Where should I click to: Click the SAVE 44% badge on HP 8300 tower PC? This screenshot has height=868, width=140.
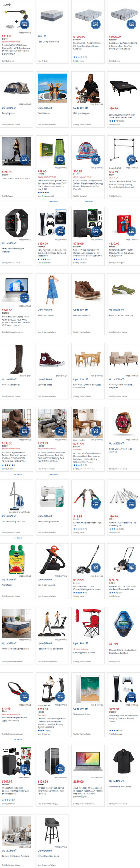(x=60, y=769)
